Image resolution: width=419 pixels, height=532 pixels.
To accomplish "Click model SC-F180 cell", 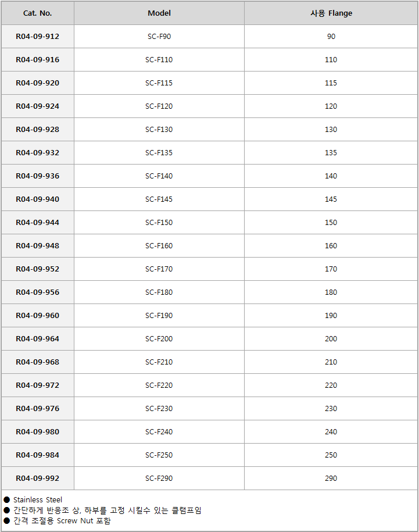I will pos(159,292).
